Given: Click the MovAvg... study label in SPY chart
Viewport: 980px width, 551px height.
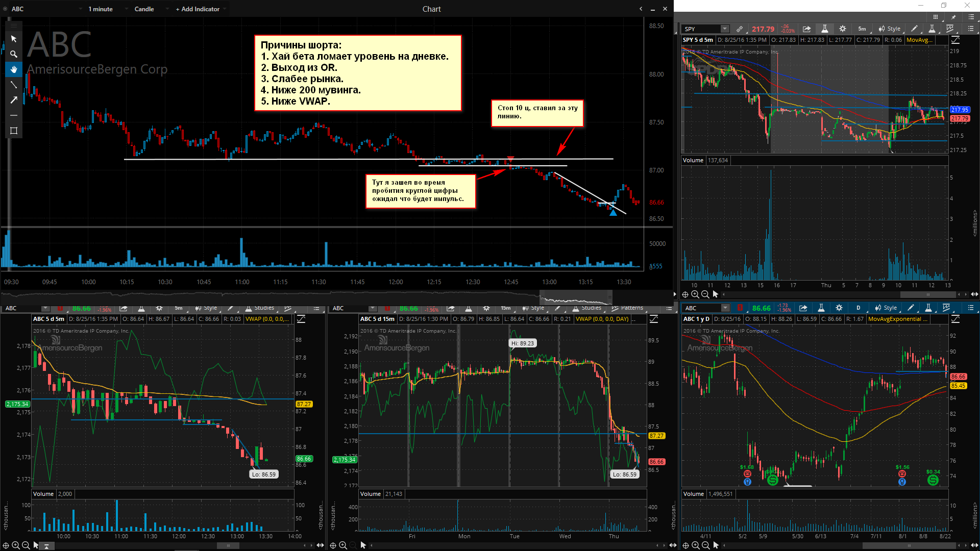Looking at the screenshot, I should (x=919, y=40).
